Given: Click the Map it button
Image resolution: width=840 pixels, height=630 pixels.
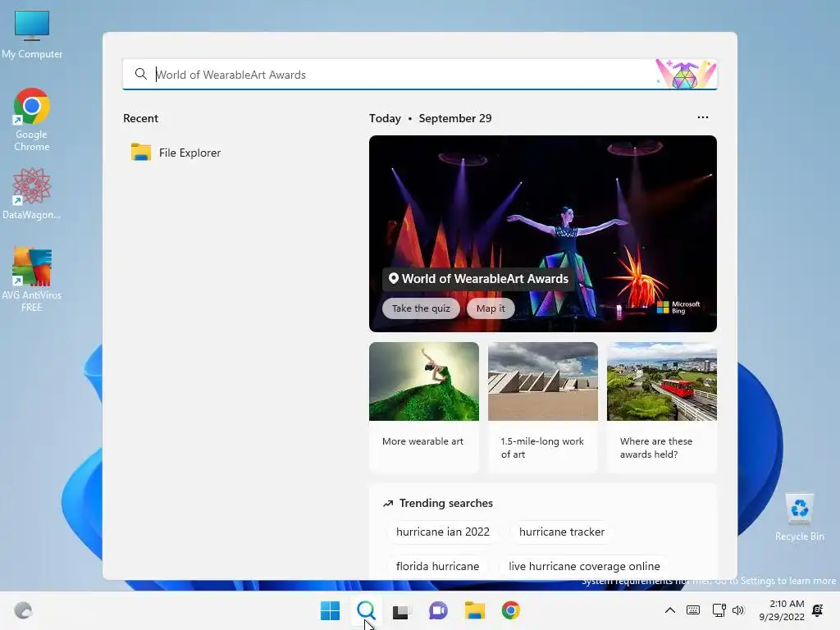Looking at the screenshot, I should point(491,308).
